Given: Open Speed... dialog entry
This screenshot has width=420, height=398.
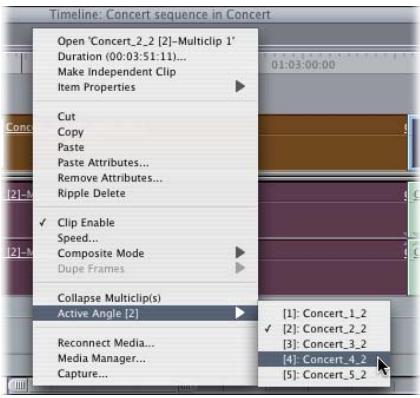Looking at the screenshot, I should (x=145, y=238).
